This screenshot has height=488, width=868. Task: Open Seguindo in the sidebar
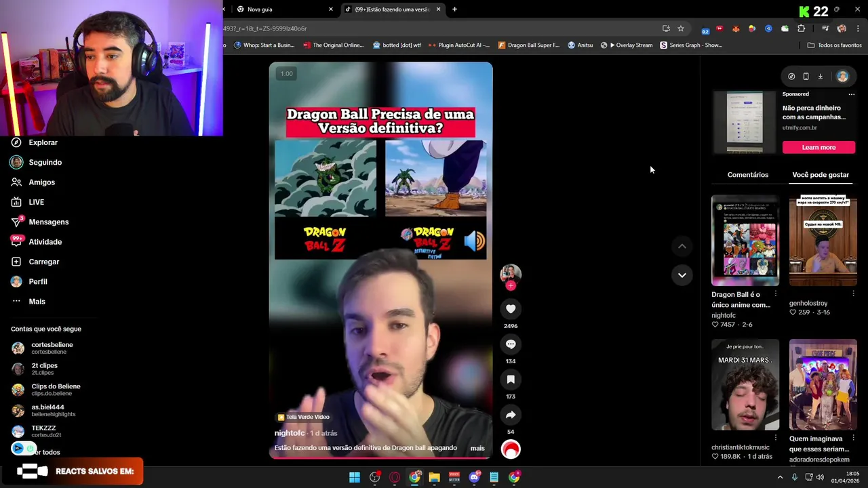pyautogui.click(x=45, y=162)
